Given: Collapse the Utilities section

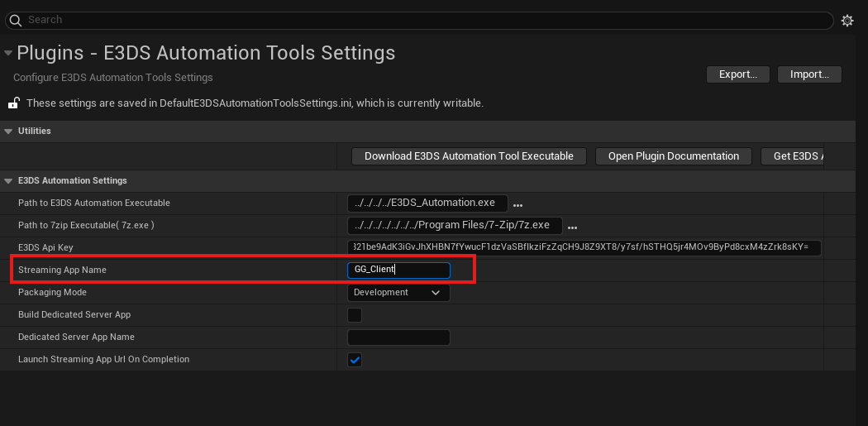Looking at the screenshot, I should click(9, 132).
